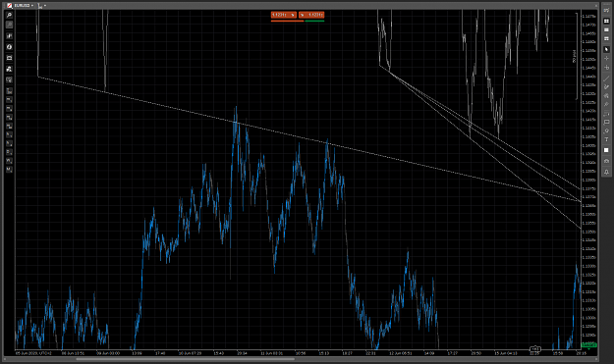Image resolution: width=614 pixels, height=364 pixels.
Task: Click the targets icon in left toolbar
Action: [9, 79]
